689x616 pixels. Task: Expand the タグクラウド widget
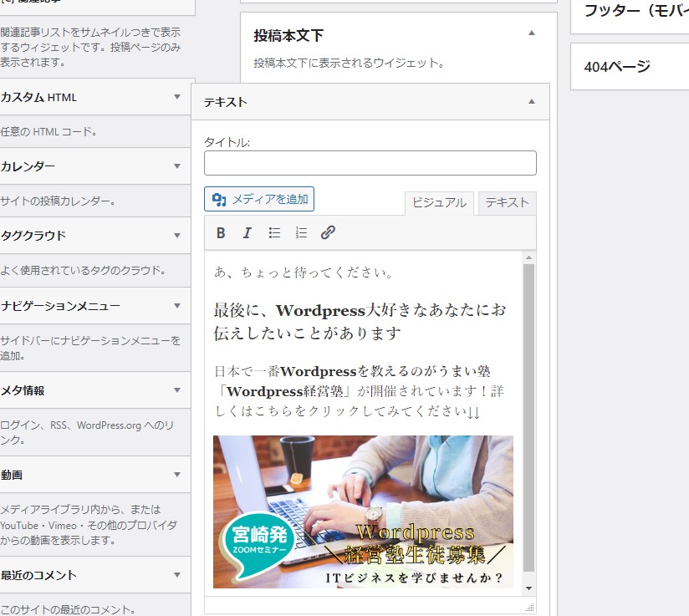point(176,236)
